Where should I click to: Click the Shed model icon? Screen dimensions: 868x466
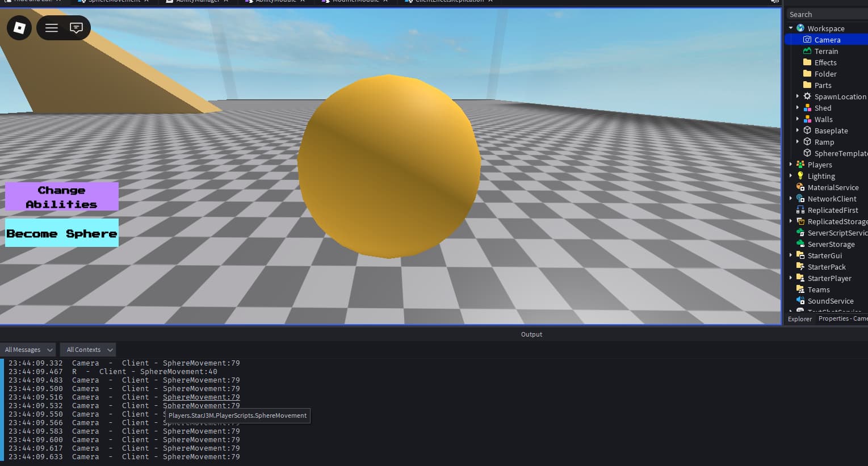click(x=807, y=108)
